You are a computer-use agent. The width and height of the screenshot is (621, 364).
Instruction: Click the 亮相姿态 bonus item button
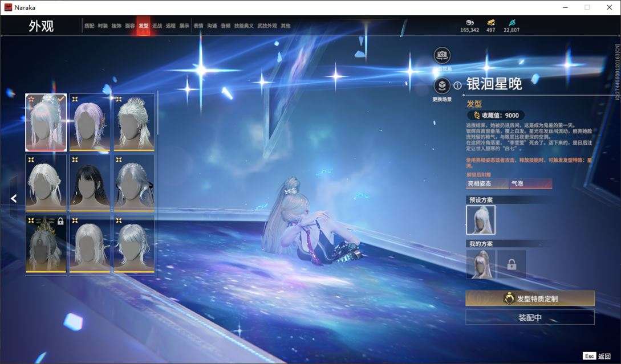point(487,183)
